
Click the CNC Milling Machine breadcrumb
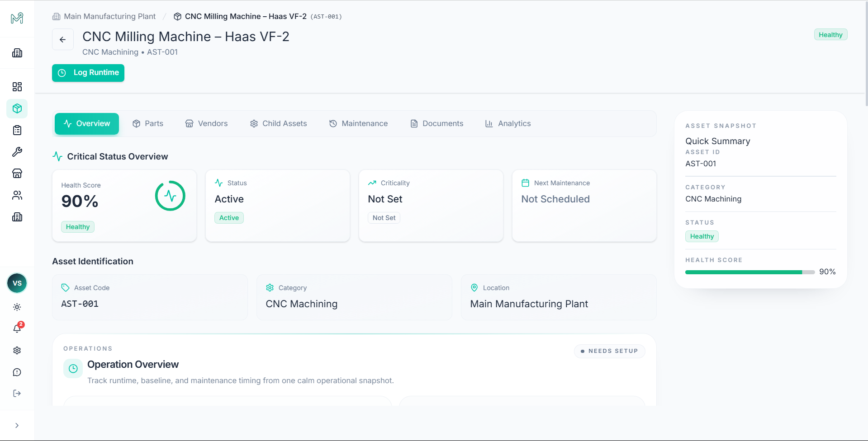258,16
